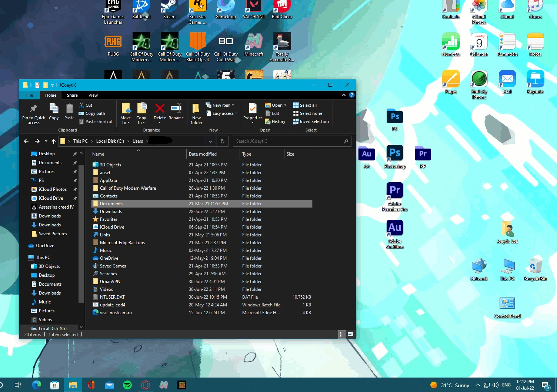Click the Rename icon in Organize group
557x392 pixels.
(176, 109)
